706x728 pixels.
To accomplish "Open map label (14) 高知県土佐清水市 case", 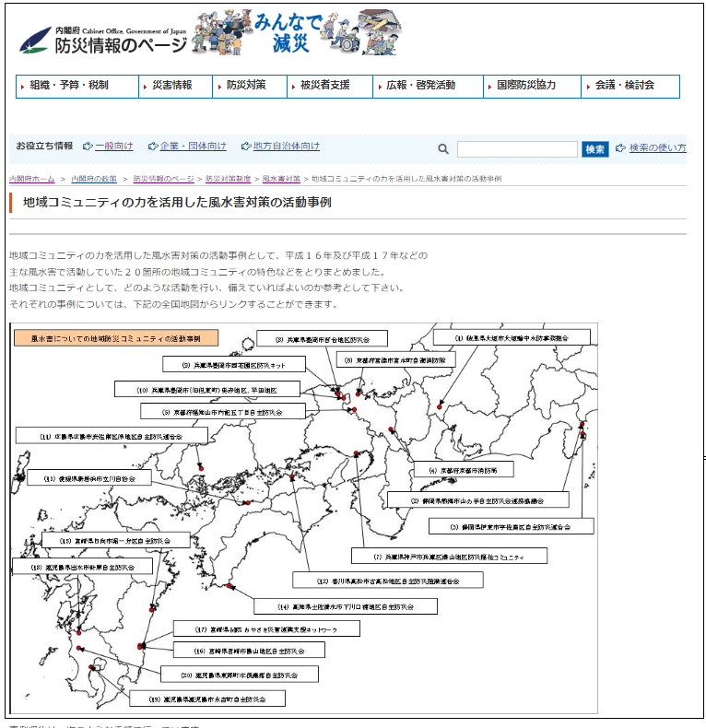I will (x=346, y=606).
